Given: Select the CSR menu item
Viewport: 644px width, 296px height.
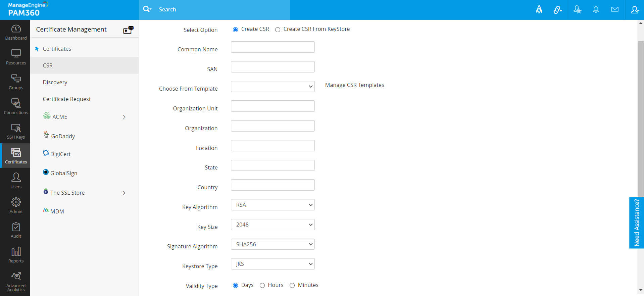Looking at the screenshot, I should point(85,65).
